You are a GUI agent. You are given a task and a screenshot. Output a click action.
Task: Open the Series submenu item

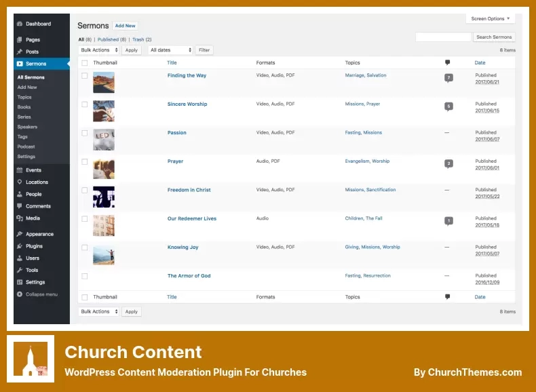coord(24,117)
